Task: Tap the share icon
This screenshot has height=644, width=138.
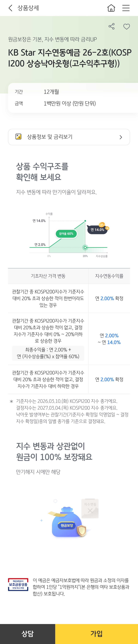Action: coord(111,26)
